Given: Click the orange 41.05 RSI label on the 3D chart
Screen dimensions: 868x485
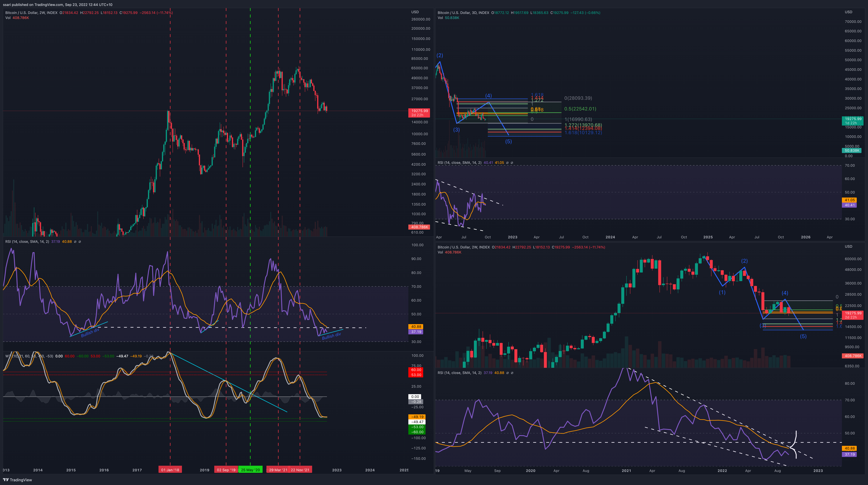Looking at the screenshot, I should click(x=849, y=200).
